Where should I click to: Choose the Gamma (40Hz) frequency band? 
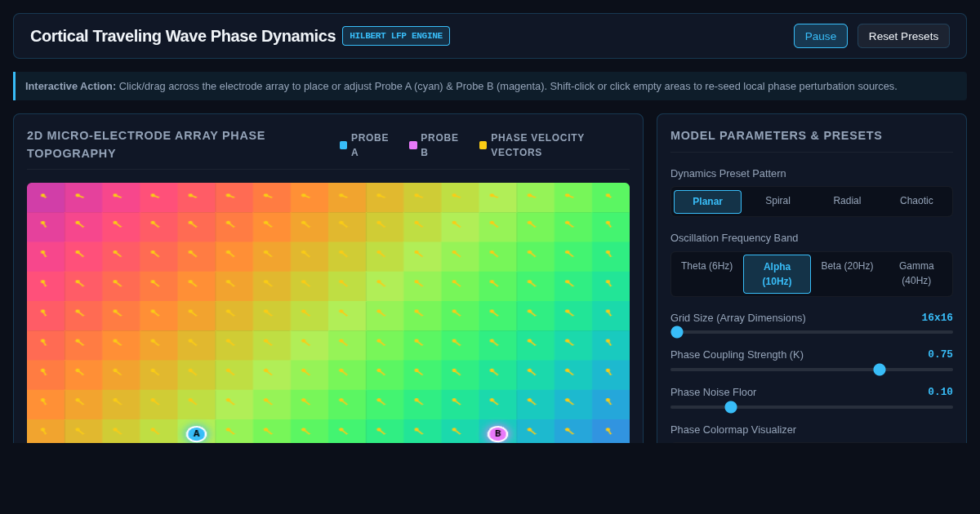(916, 273)
